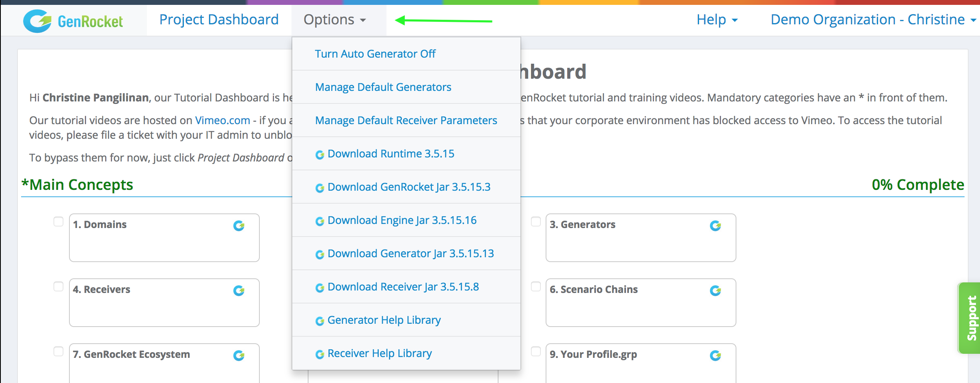Click the icon beside Download Engine Jar

[320, 221]
